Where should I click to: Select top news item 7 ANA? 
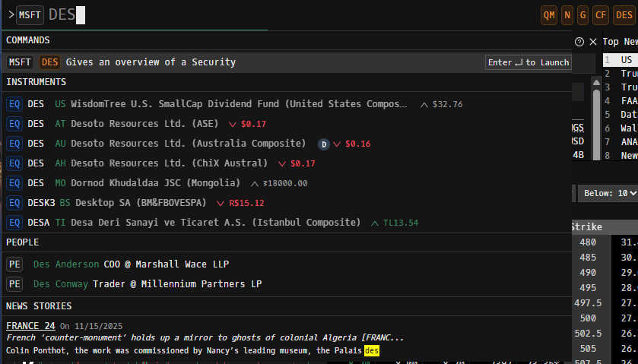[x=620, y=142]
